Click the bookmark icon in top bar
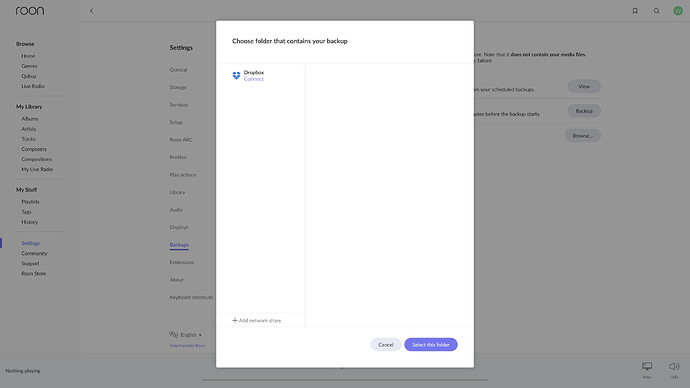The height and width of the screenshot is (388, 690). 635,11
